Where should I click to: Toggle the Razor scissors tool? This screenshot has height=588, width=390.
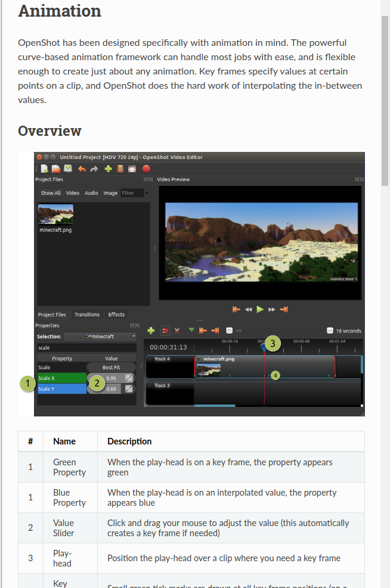point(177,331)
